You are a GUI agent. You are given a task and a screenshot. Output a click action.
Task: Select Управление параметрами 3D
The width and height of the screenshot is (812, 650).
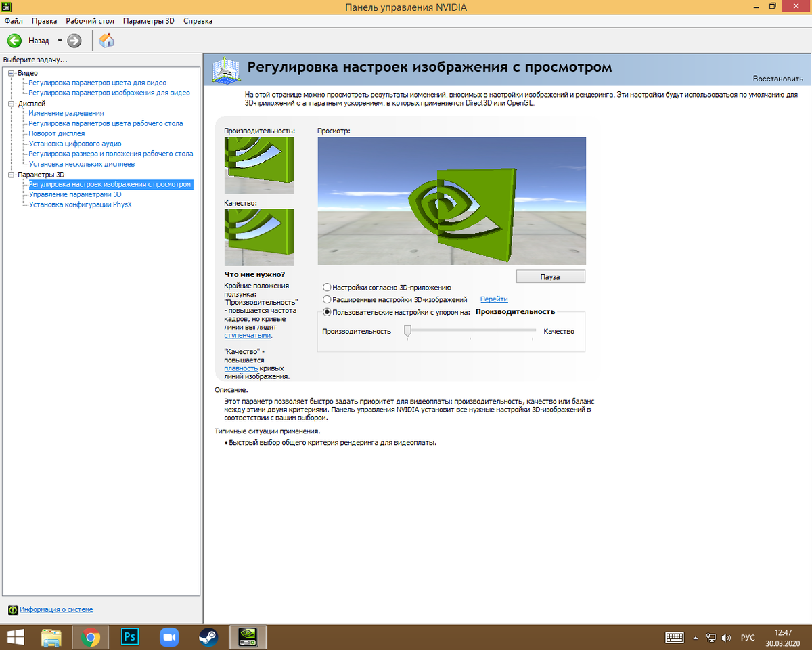(75, 194)
